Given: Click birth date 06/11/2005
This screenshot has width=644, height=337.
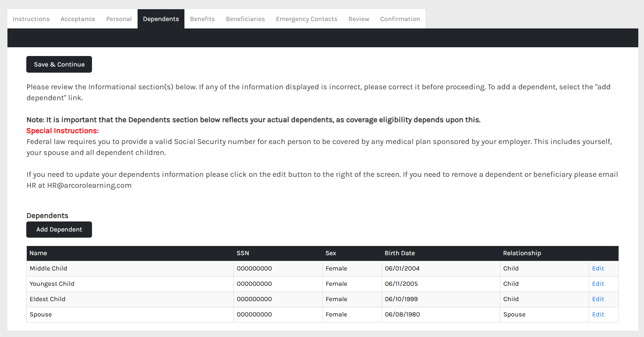Looking at the screenshot, I should click(x=401, y=284).
